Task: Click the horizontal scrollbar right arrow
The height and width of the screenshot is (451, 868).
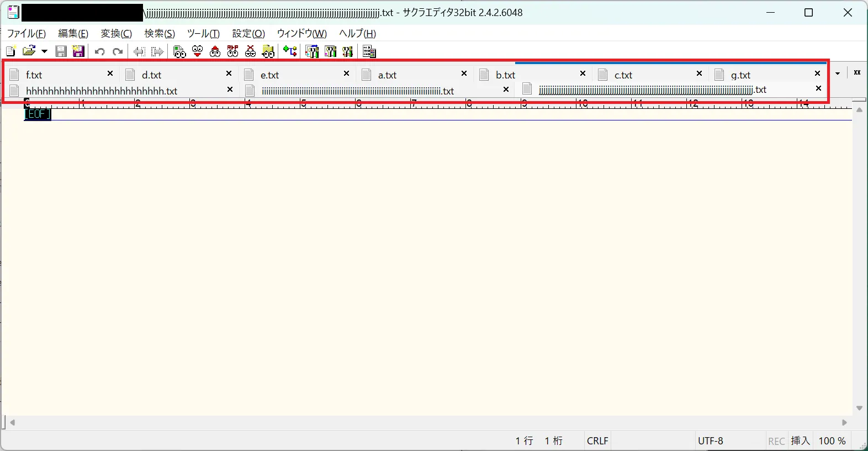Action: click(x=844, y=423)
